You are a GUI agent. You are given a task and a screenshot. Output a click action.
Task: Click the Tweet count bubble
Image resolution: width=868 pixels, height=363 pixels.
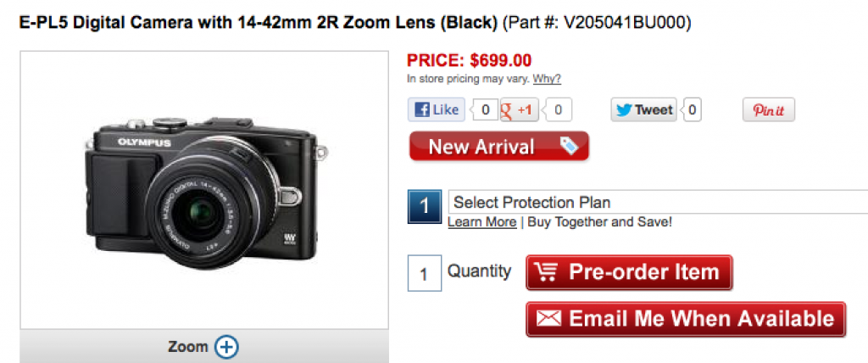(x=692, y=109)
